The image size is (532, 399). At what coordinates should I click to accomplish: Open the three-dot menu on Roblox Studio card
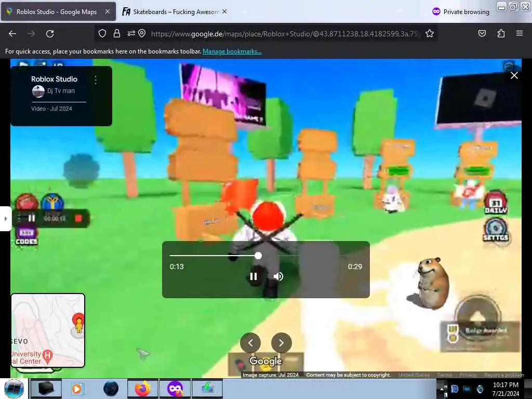coord(96,80)
